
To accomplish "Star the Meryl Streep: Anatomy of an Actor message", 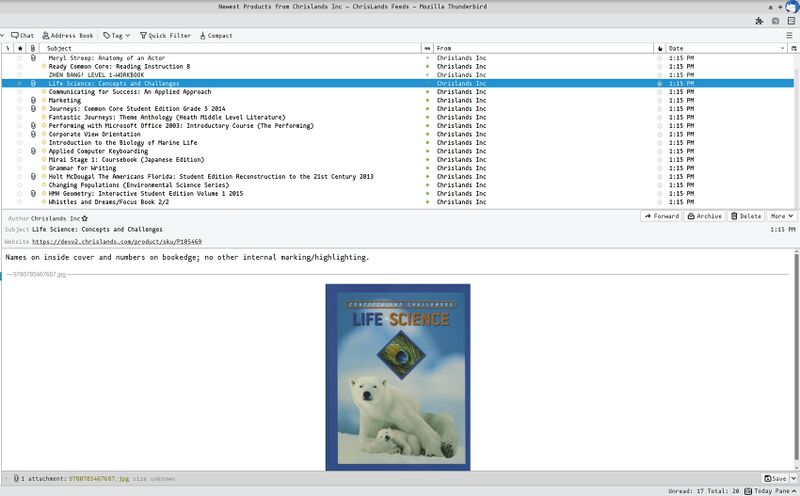I will tap(20, 58).
